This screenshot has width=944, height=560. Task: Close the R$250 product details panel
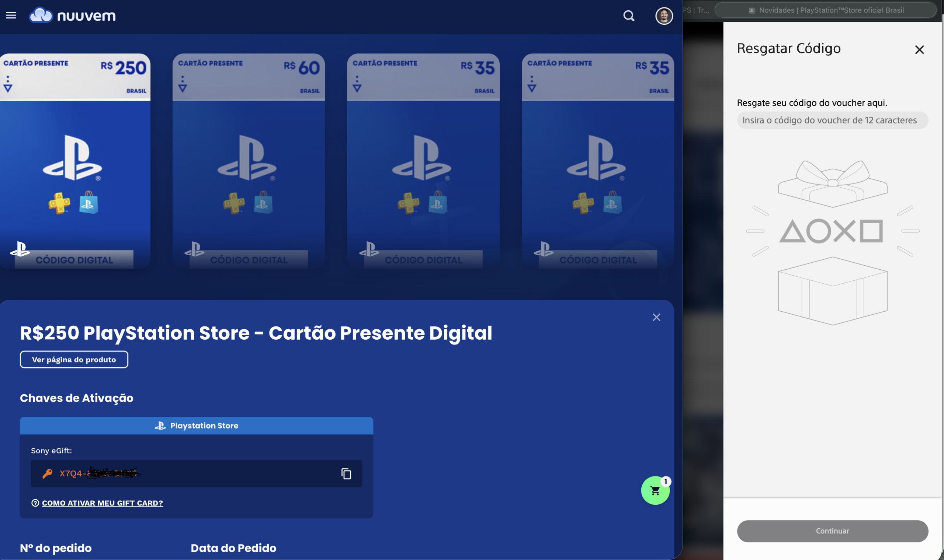(656, 317)
